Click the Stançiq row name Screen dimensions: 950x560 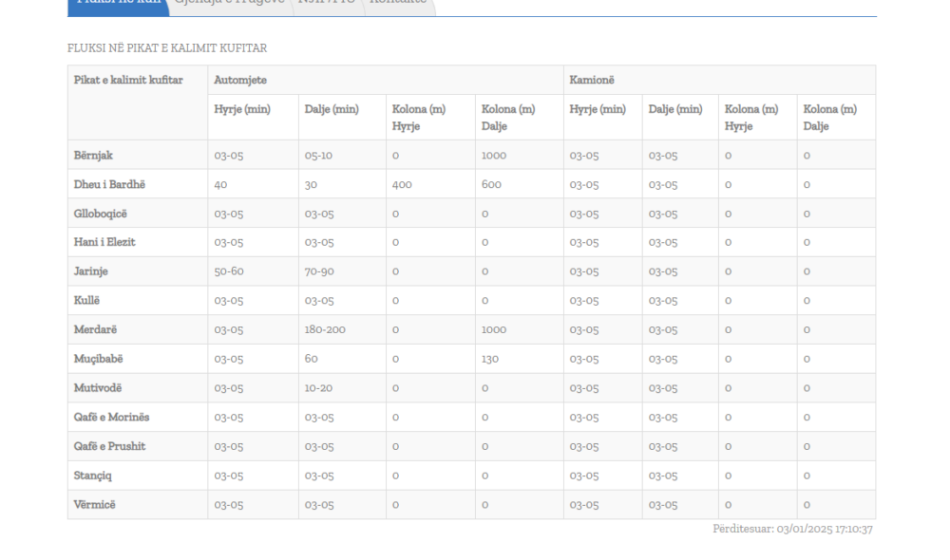[96, 476]
